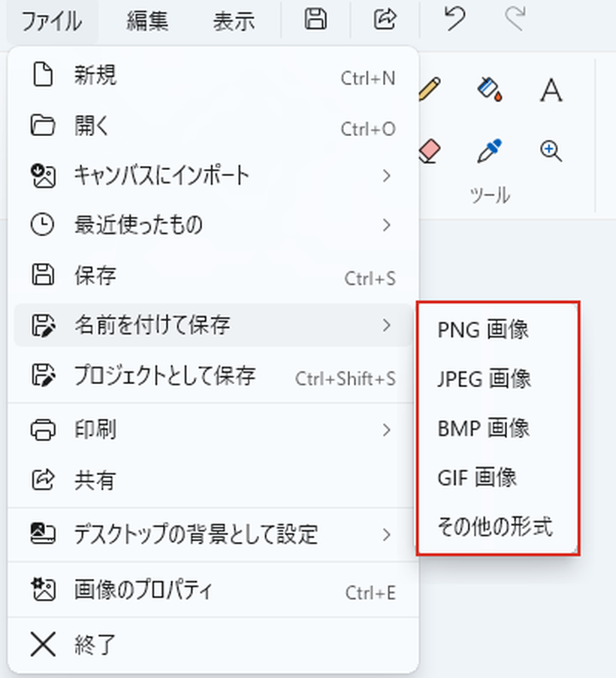Click the import to canvas icon
The width and height of the screenshot is (616, 678).
43,176
